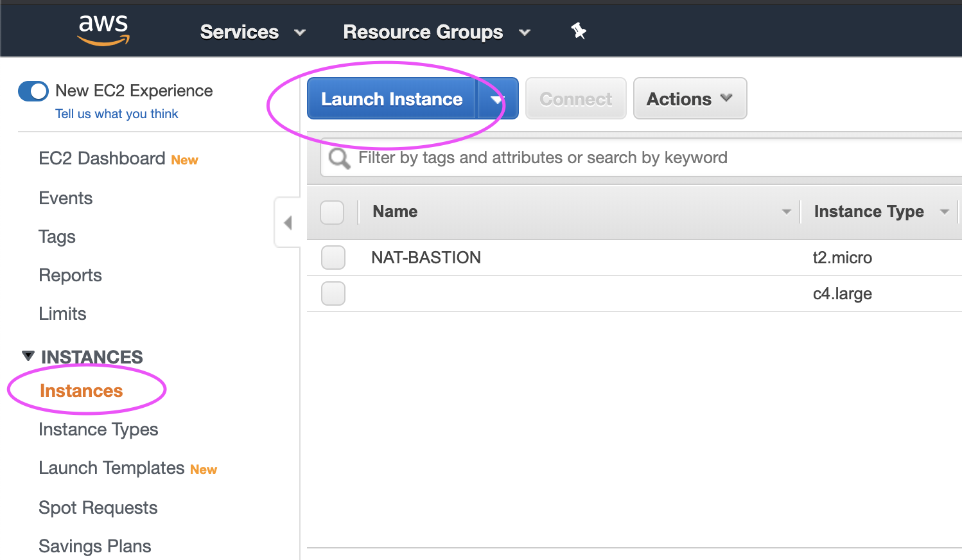Go to EC2 Dashboard in sidebar
The width and height of the screenshot is (962, 560).
point(102,159)
